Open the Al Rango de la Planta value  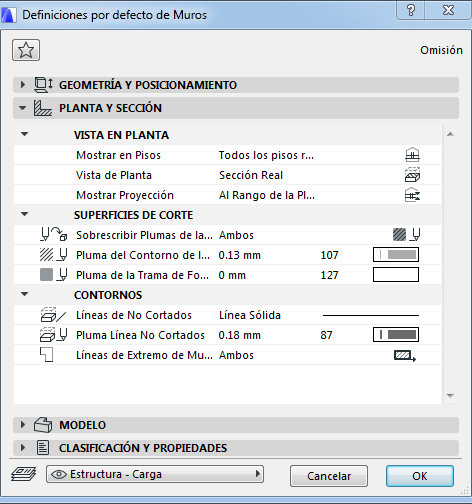[267, 195]
